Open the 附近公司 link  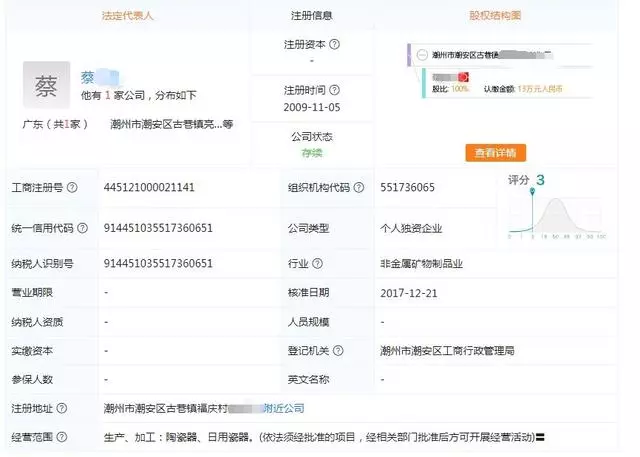tap(284, 408)
